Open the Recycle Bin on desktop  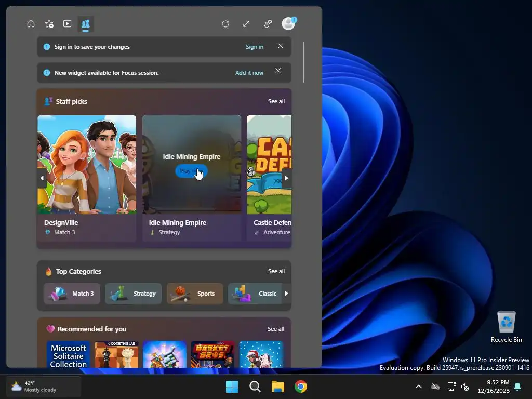tap(506, 326)
